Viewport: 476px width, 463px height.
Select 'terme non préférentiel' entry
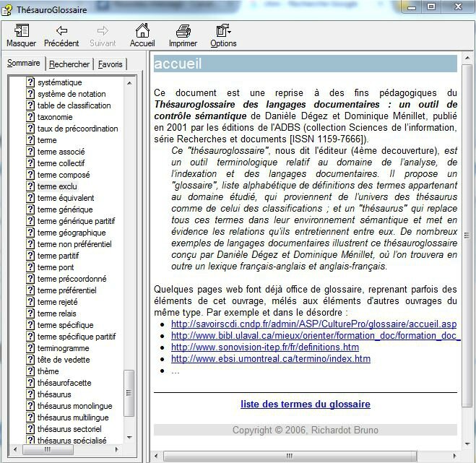(74, 244)
